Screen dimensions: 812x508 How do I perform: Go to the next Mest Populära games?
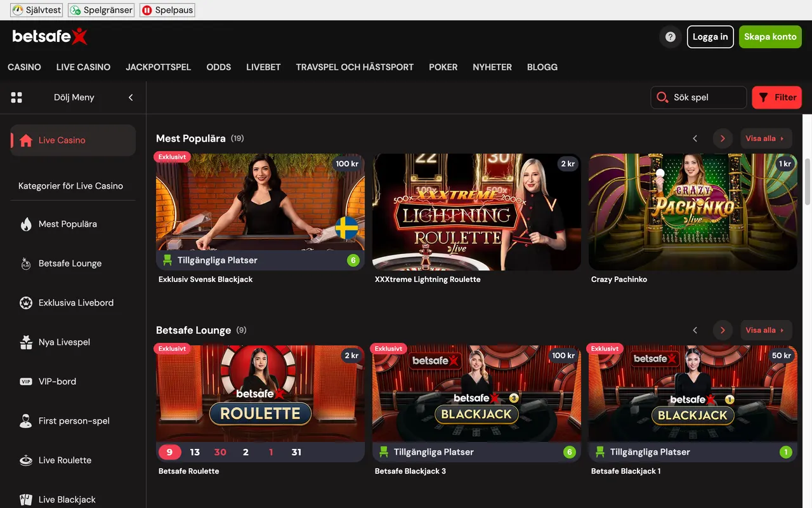723,138
